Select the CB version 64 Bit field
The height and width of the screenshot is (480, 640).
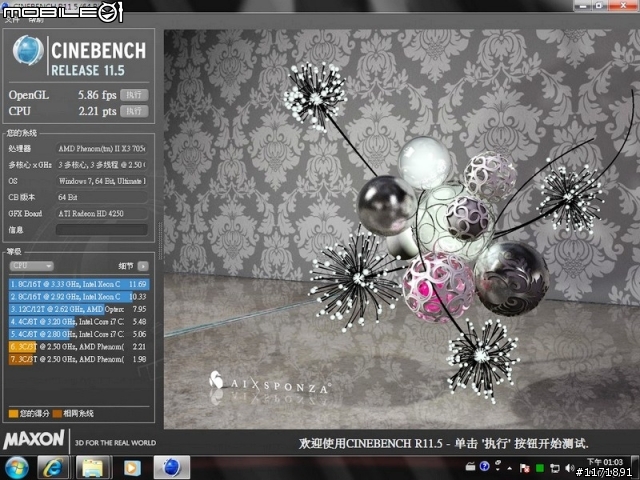point(102,197)
